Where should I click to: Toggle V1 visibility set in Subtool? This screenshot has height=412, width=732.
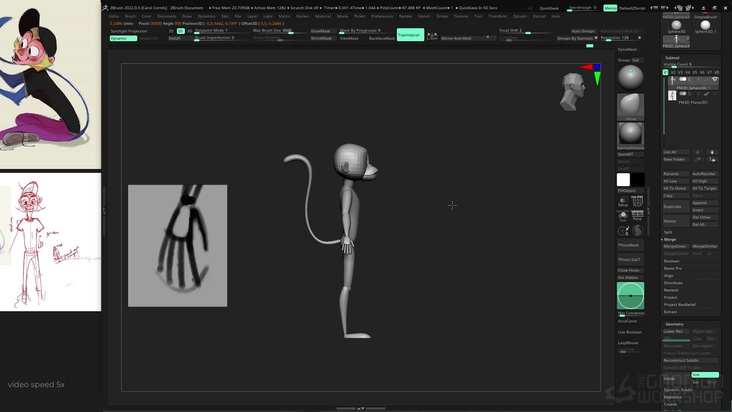pos(665,72)
